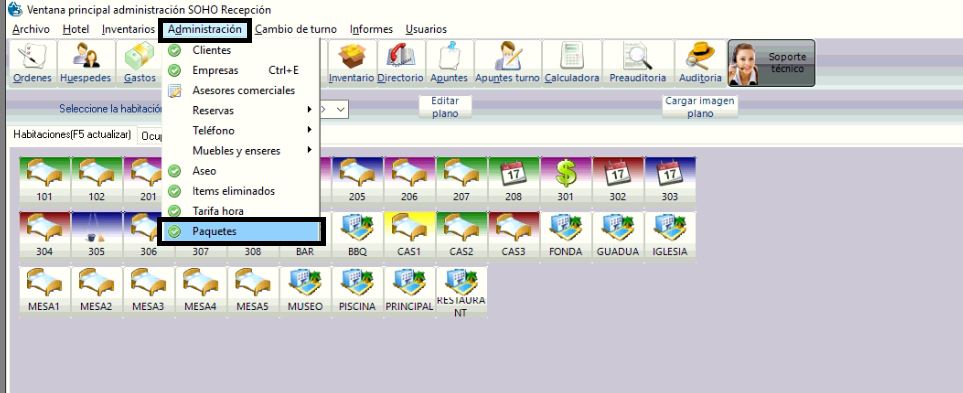Open the Inventario toolbar icon
Image resolution: width=963 pixels, height=393 pixels.
point(351,63)
